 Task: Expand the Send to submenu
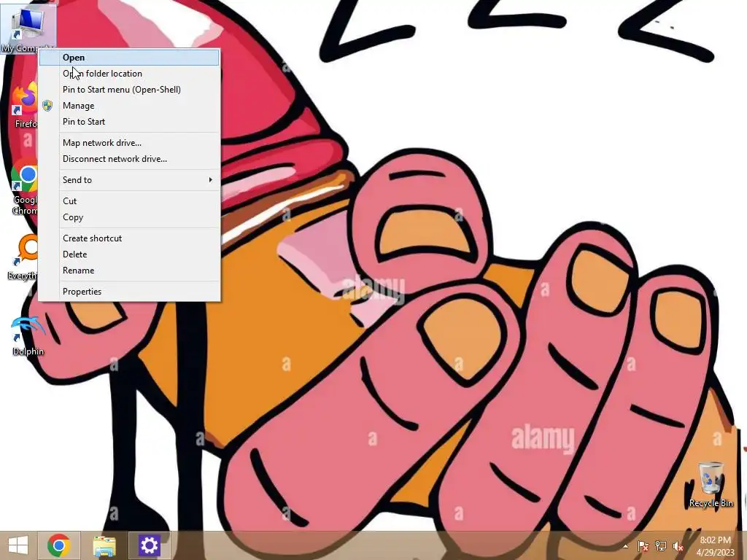point(129,180)
